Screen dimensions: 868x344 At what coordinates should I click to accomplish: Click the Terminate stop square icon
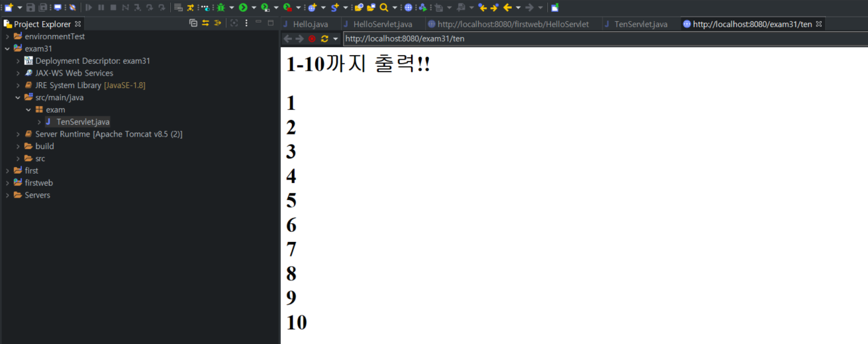pos(113,7)
